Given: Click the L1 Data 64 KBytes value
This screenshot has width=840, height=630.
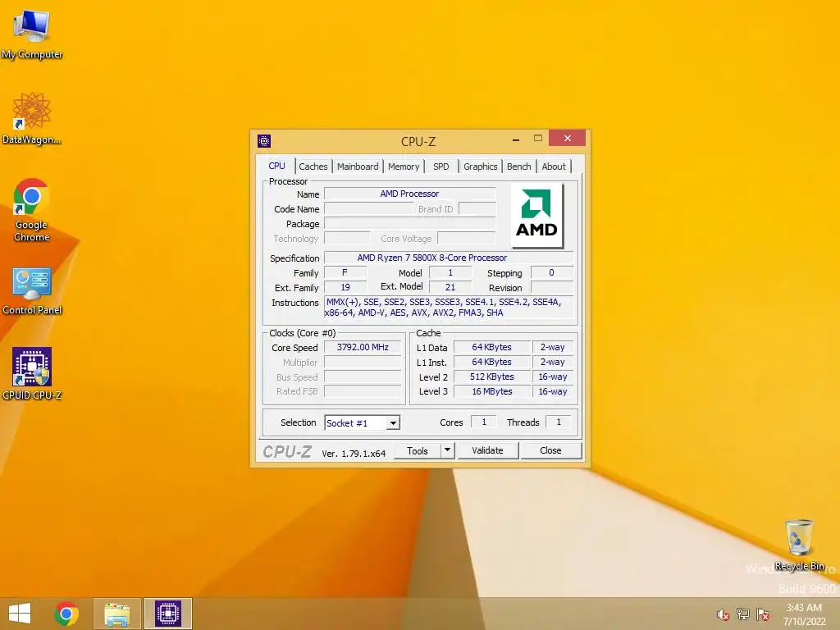Looking at the screenshot, I should [x=492, y=347].
